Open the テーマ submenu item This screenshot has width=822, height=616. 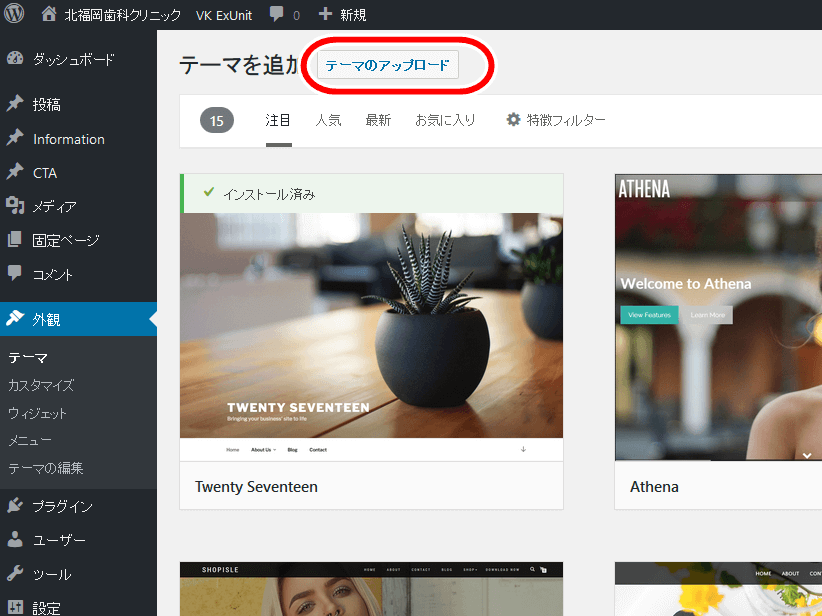click(x=28, y=358)
